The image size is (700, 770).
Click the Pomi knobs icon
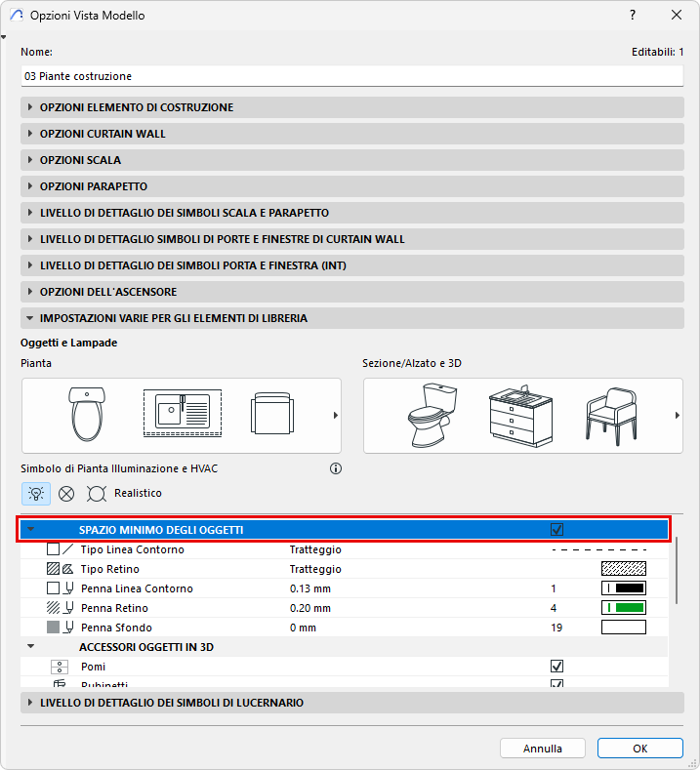point(60,667)
